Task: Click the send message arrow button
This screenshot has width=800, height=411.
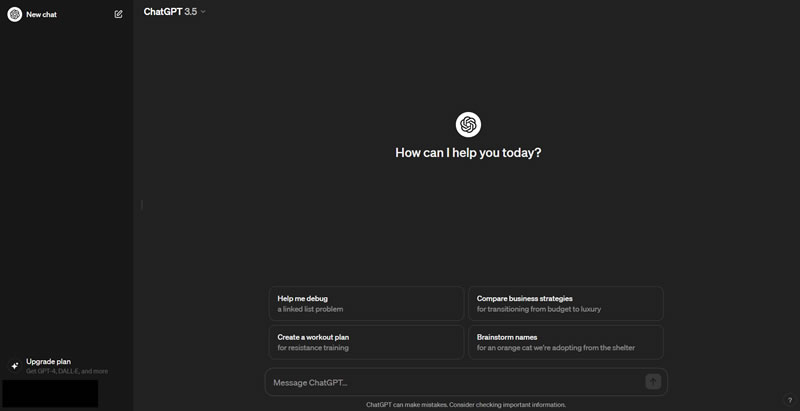Action: (653, 381)
